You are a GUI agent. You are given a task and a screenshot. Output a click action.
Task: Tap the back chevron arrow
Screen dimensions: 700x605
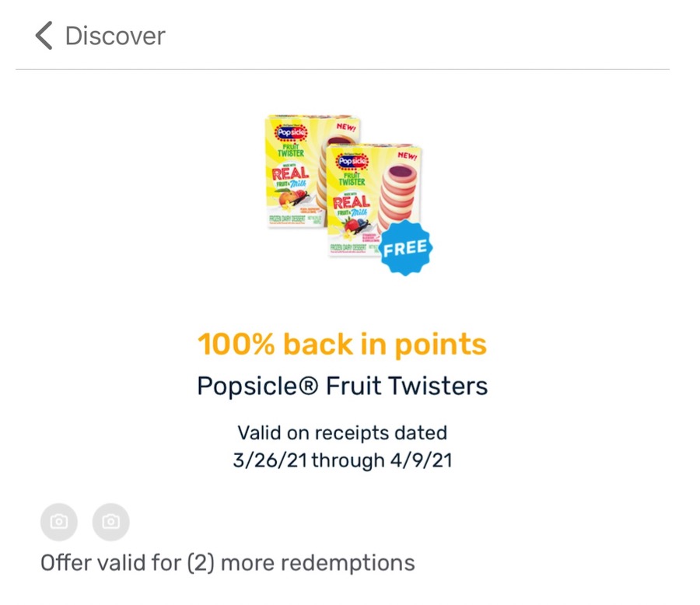coord(44,36)
